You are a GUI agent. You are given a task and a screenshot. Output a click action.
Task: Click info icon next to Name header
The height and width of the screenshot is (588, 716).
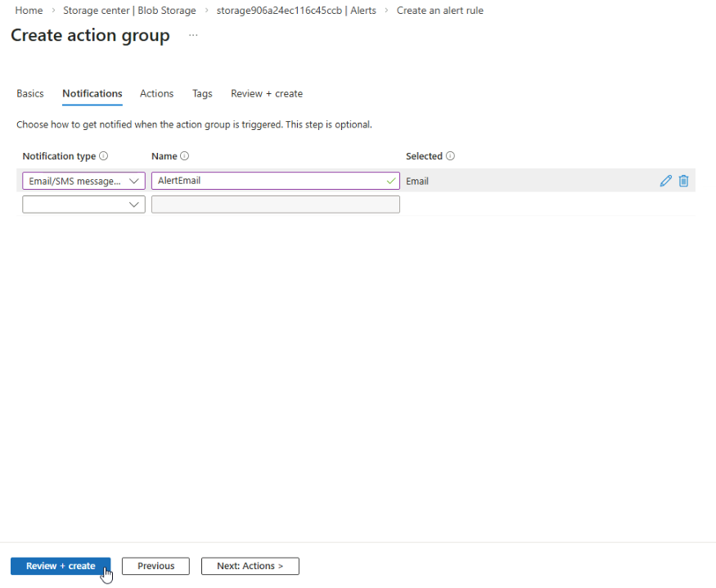tap(185, 156)
